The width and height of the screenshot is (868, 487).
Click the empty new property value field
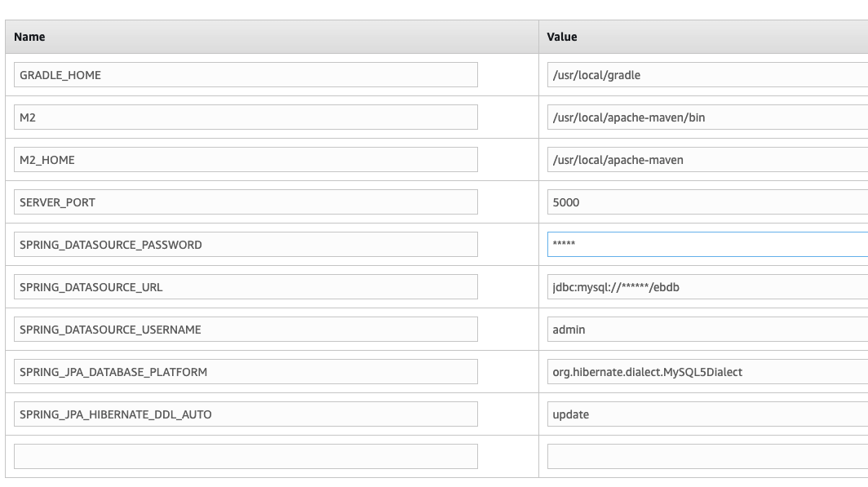[x=706, y=457]
